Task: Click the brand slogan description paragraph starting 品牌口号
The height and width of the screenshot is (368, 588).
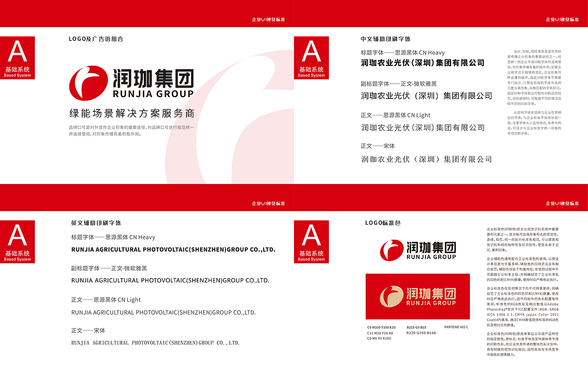Action: click(x=132, y=131)
